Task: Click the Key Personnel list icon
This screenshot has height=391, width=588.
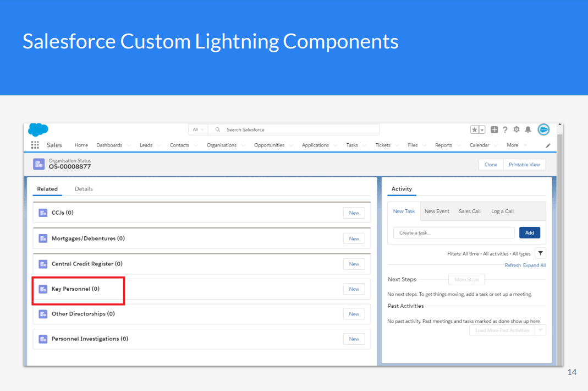Action: [x=43, y=289]
